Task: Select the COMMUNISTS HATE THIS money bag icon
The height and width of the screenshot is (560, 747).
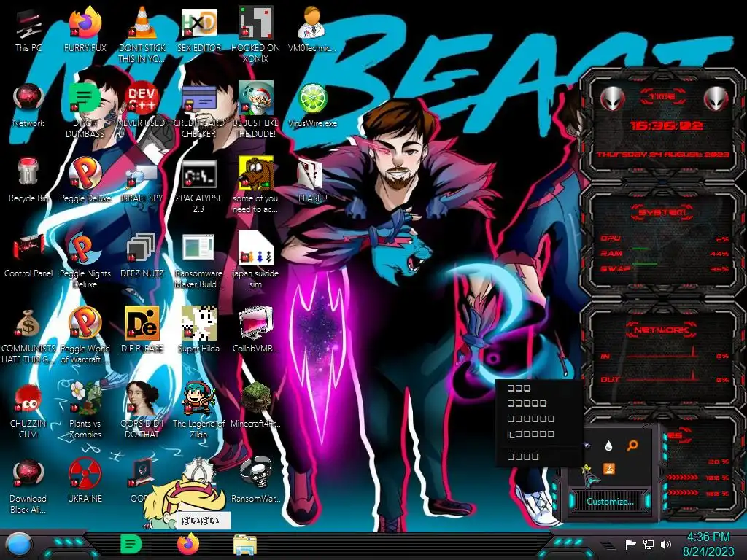Action: [x=28, y=335]
